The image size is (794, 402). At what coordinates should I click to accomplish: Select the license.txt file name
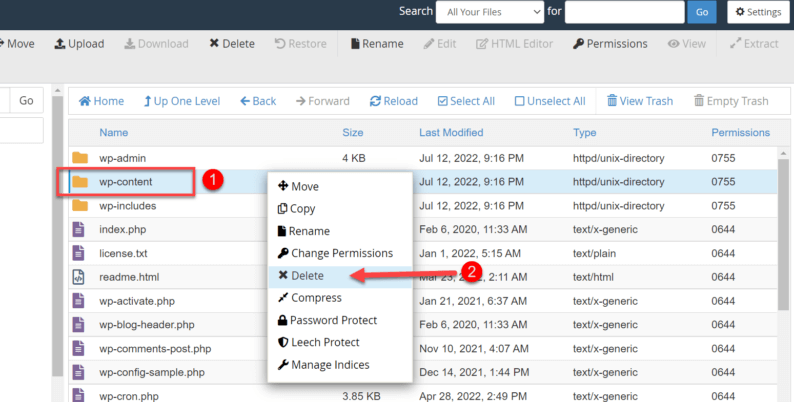(124, 254)
